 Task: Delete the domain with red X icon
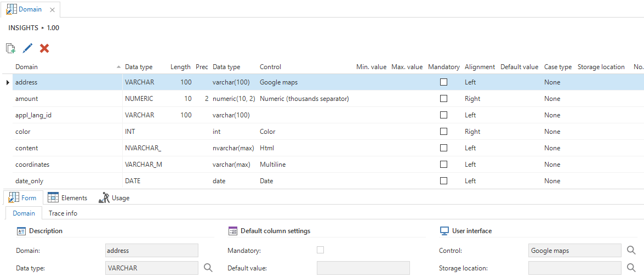tap(44, 48)
